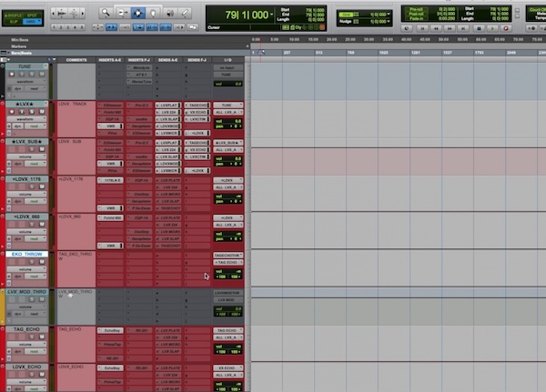Screen dimensions: 546x392
Task: Open waveform view selector on ★LVX★ track
Action: [26, 119]
